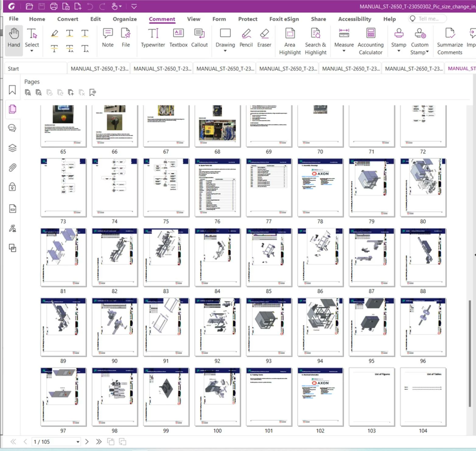Image resolution: width=476 pixels, height=451 pixels.
Task: Add a Note comment
Action: [108, 38]
